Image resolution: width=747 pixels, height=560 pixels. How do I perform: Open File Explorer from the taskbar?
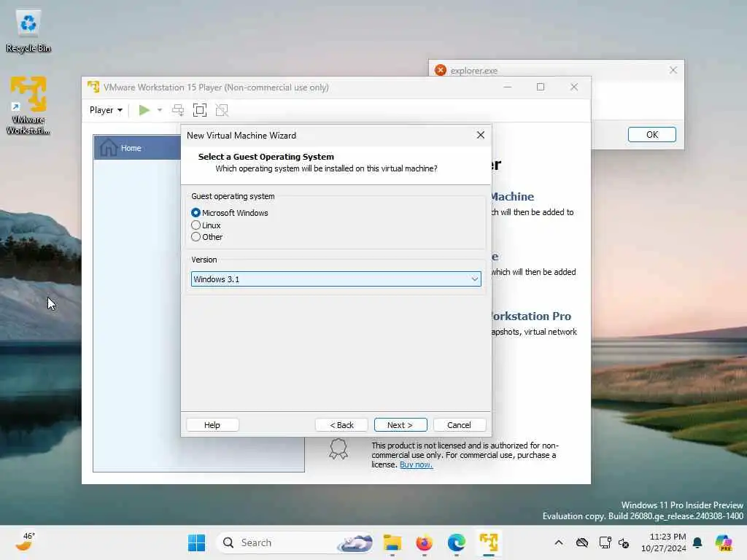click(392, 542)
